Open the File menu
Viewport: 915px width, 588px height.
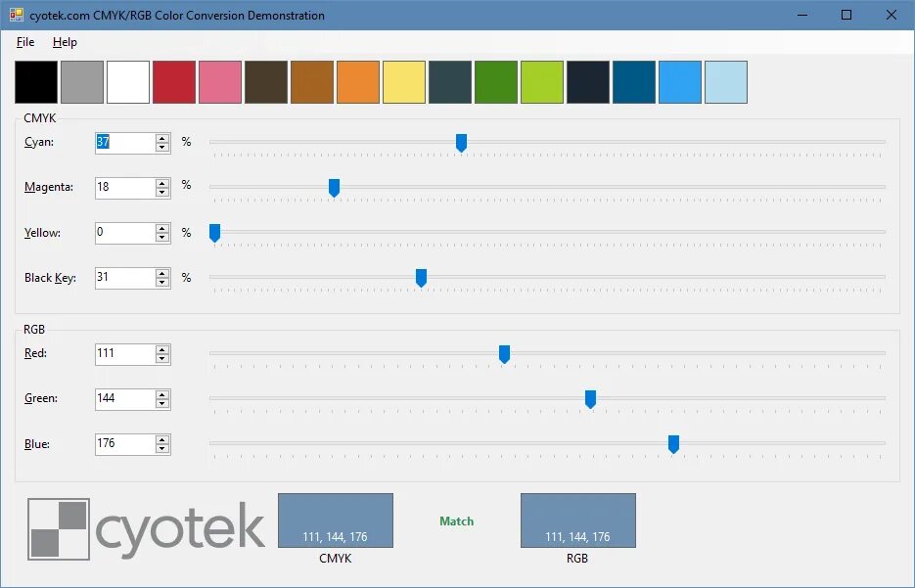pos(25,42)
